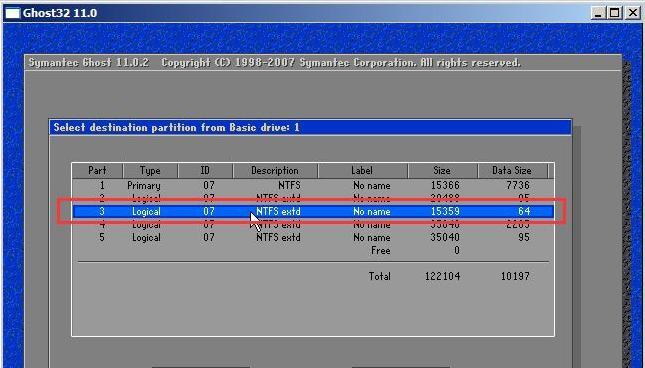This screenshot has height=368, width=645.
Task: Choose highlighted partition 3 sized 15359
Action: click(x=313, y=211)
